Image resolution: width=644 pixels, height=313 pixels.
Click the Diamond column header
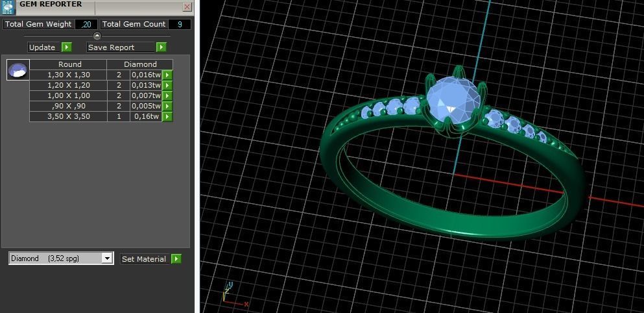pos(140,64)
